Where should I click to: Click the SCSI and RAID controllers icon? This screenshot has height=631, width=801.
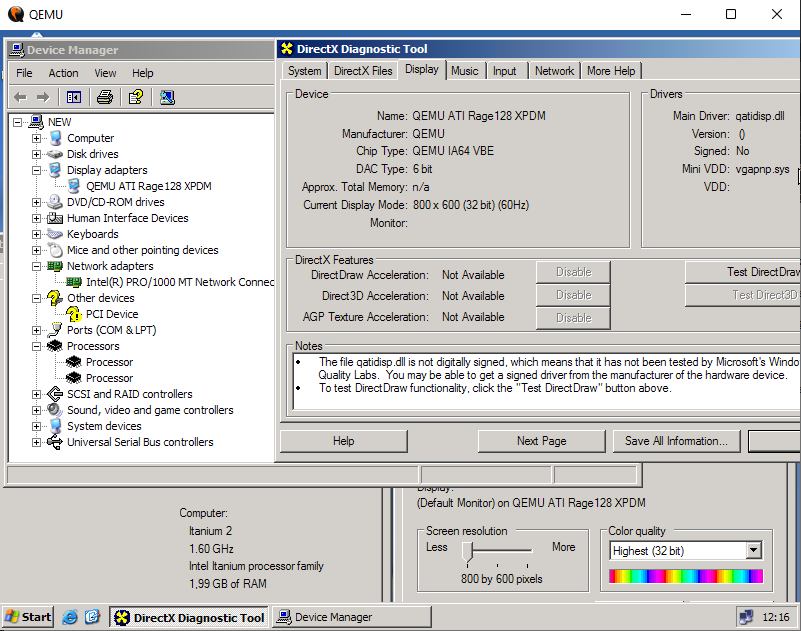coord(55,394)
